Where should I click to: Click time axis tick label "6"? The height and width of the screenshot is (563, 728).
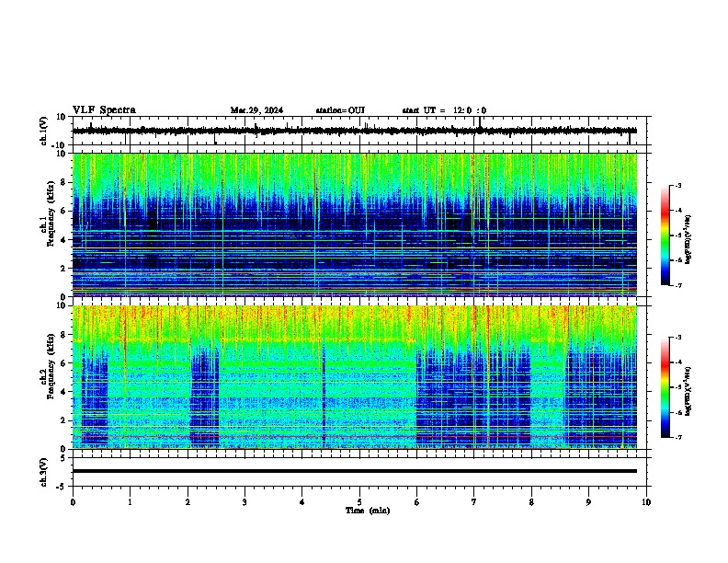[x=417, y=502]
